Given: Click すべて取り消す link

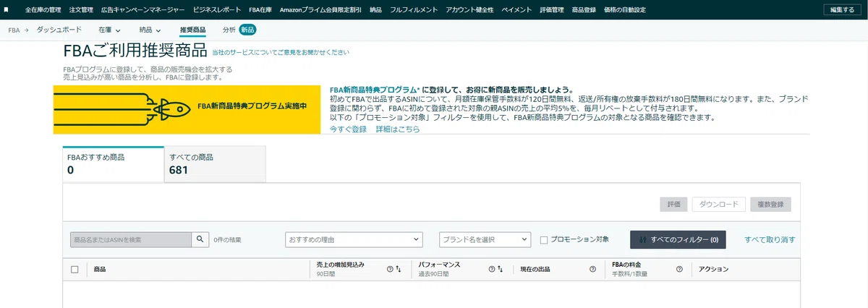Looking at the screenshot, I should [770, 239].
